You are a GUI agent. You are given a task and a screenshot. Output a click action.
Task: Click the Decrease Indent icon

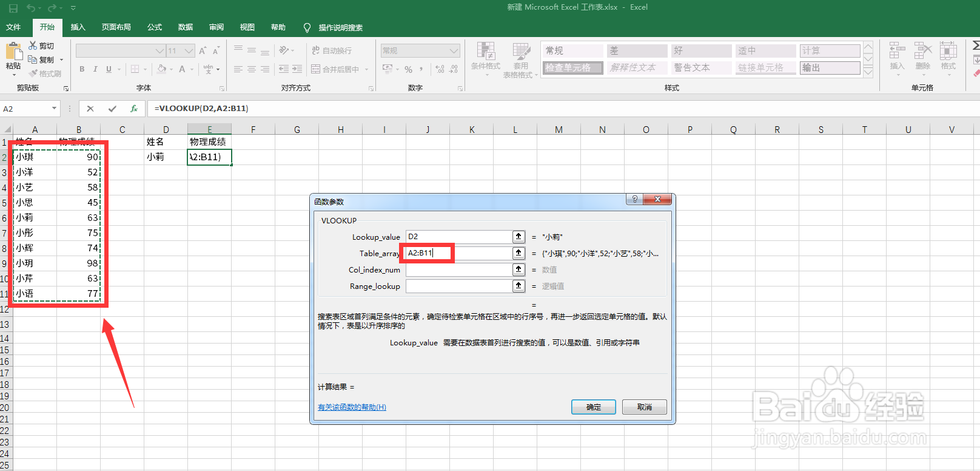(x=284, y=69)
